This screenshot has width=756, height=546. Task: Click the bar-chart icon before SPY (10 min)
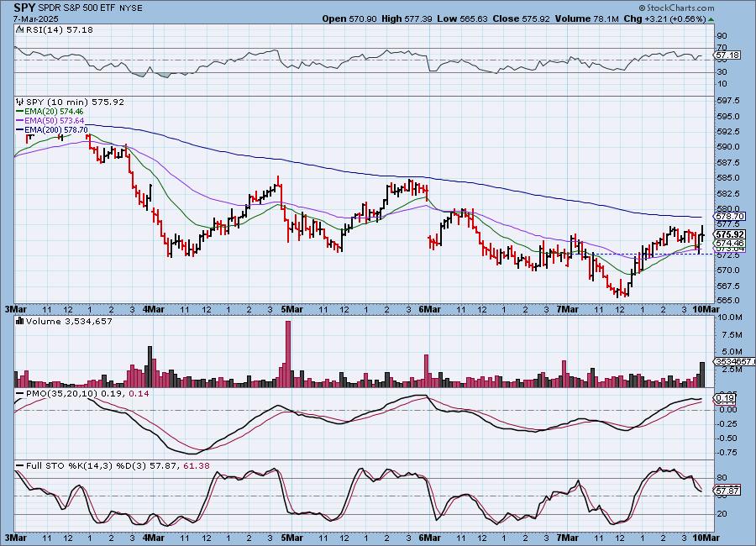pos(20,102)
